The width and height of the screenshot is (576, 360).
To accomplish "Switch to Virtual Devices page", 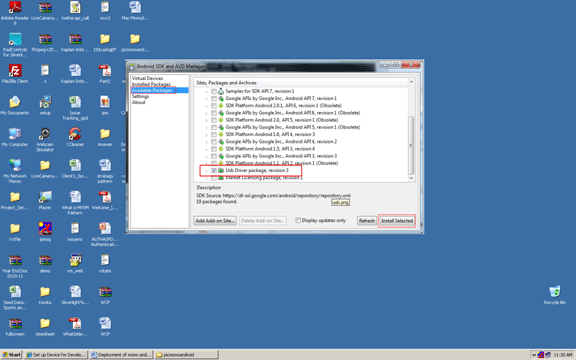I will (147, 78).
